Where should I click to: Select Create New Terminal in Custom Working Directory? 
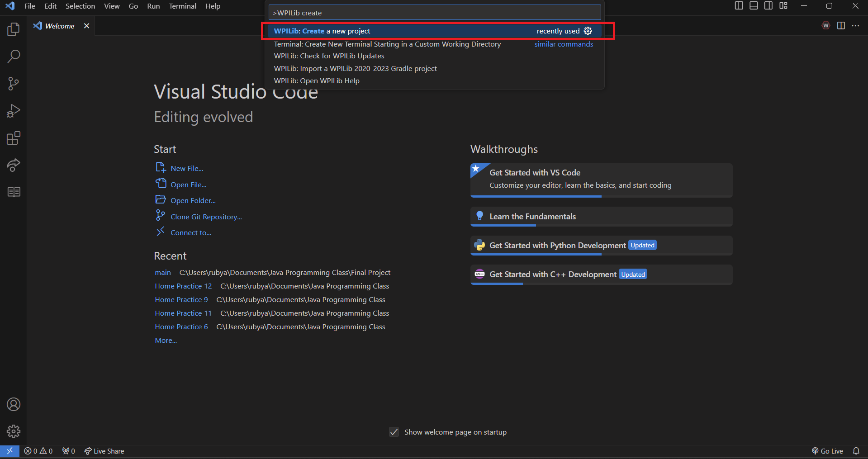tap(435, 44)
